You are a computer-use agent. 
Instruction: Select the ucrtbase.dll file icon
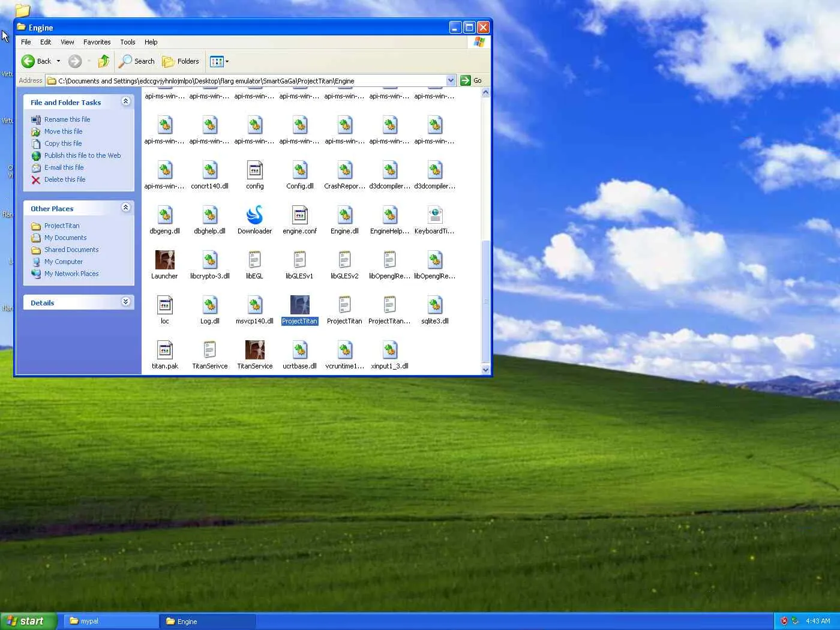299,350
